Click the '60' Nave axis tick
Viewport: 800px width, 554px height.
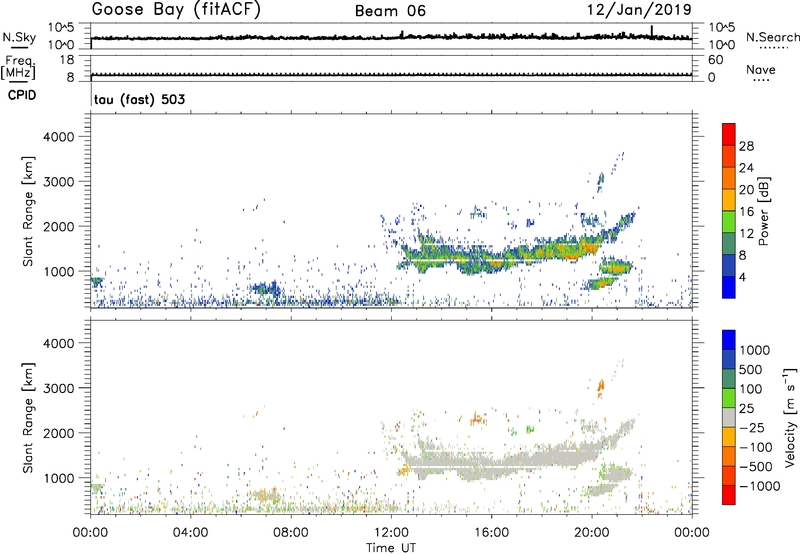715,60
